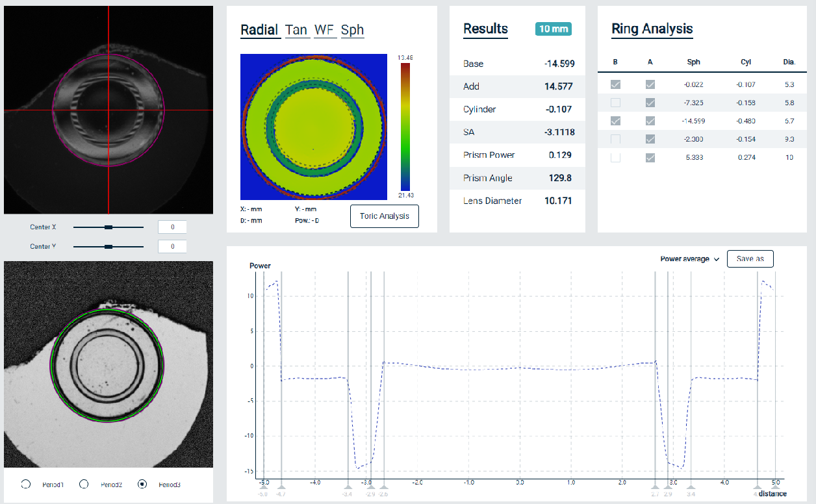Click the -4.7 zone marker triangle
The width and height of the screenshot is (816, 504).
[281, 486]
